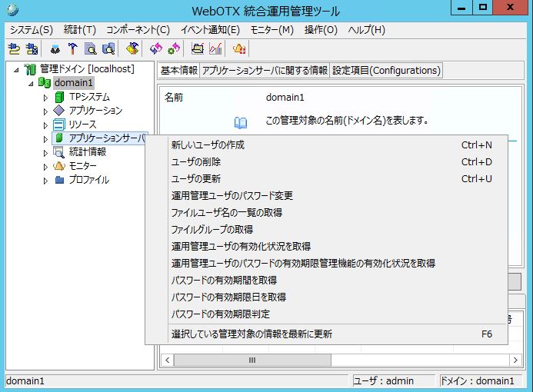
Task: Expand the リソース tree node
Action: pyautogui.click(x=46, y=125)
